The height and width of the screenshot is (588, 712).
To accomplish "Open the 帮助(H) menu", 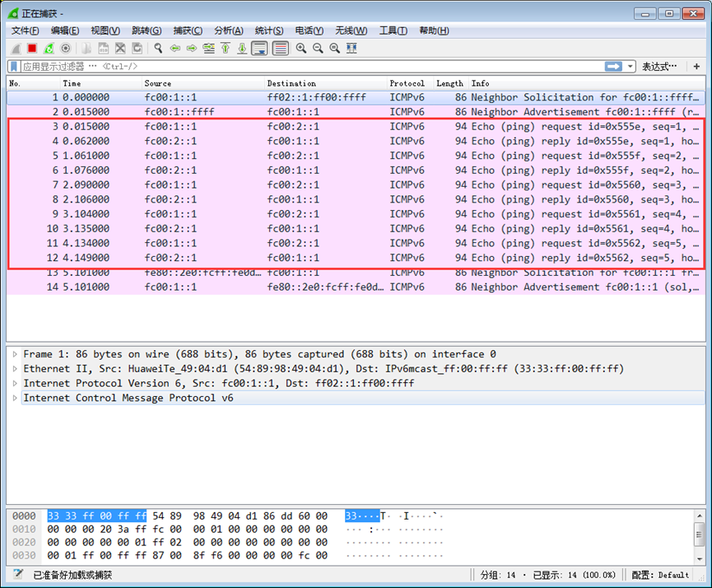I will [434, 30].
